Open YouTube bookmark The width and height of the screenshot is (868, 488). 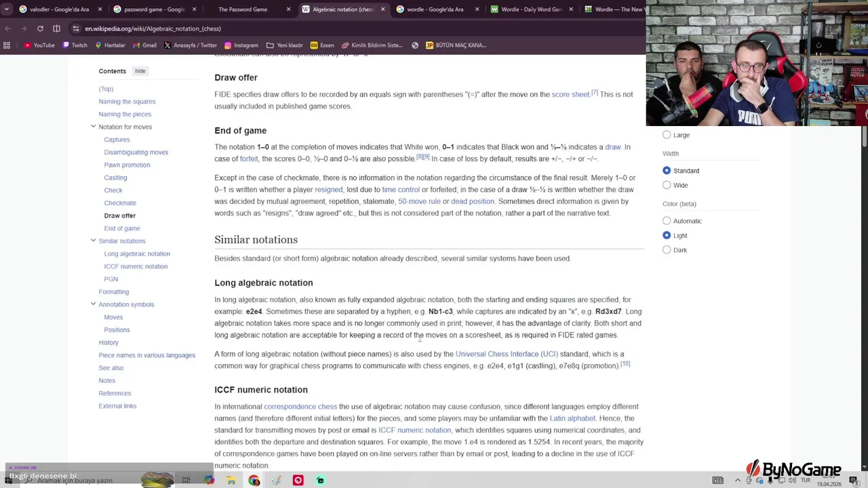click(x=39, y=45)
